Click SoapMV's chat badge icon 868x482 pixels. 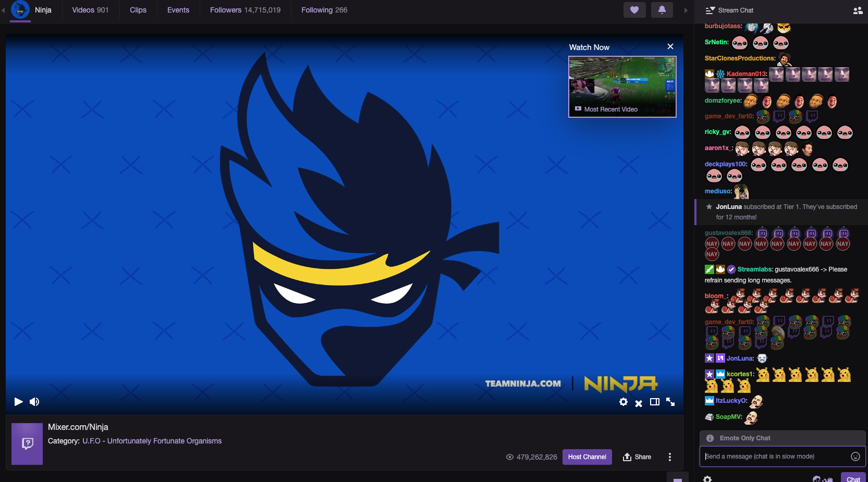click(710, 417)
